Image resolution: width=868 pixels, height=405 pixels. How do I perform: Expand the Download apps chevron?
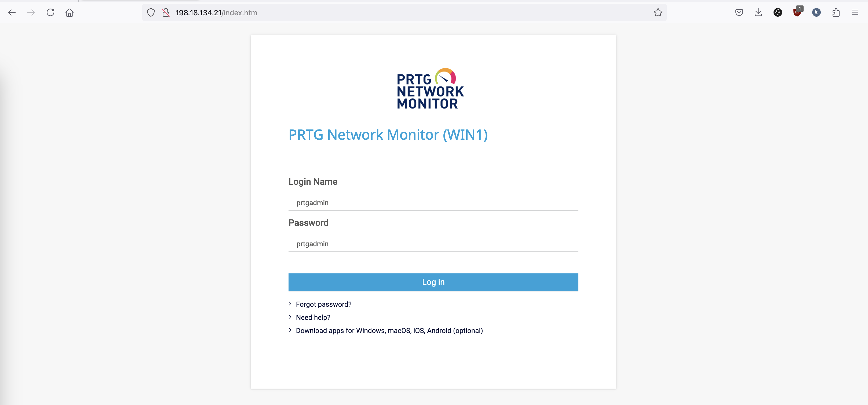(x=290, y=330)
